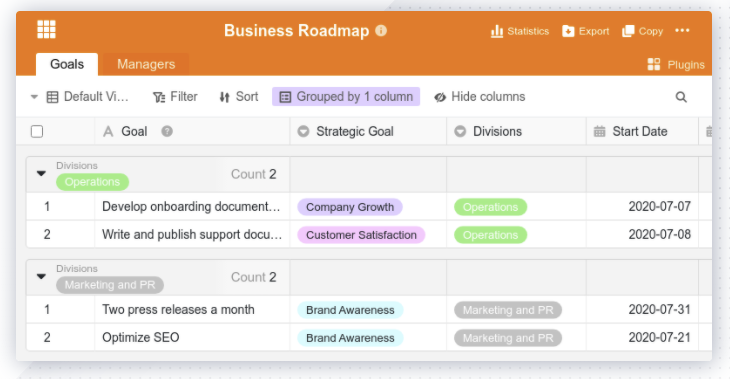Switch to the Managers tab
This screenshot has height=379, width=730.
point(146,64)
